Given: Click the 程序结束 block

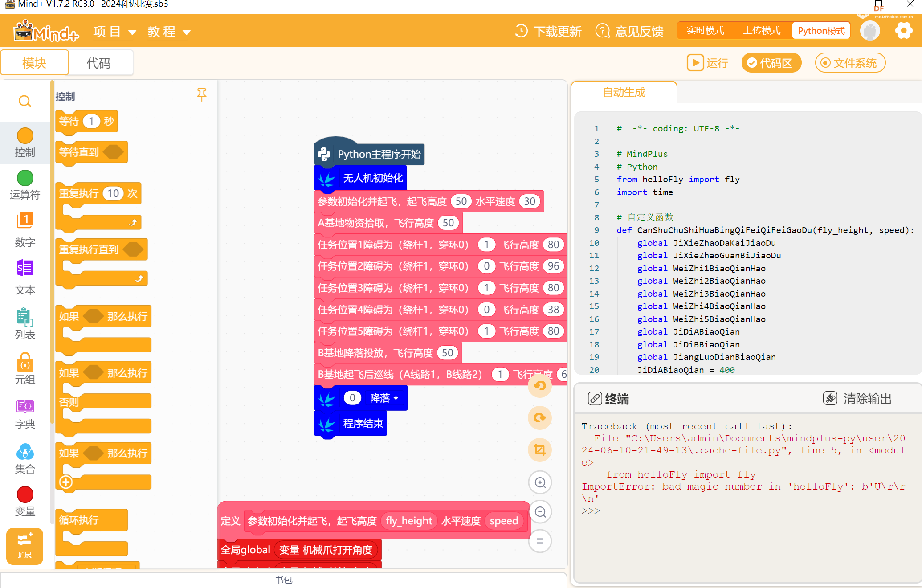Looking at the screenshot, I should 351,423.
